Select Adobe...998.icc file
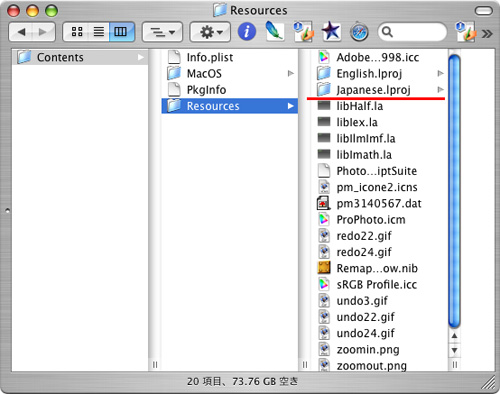The width and height of the screenshot is (500, 394). [x=380, y=57]
